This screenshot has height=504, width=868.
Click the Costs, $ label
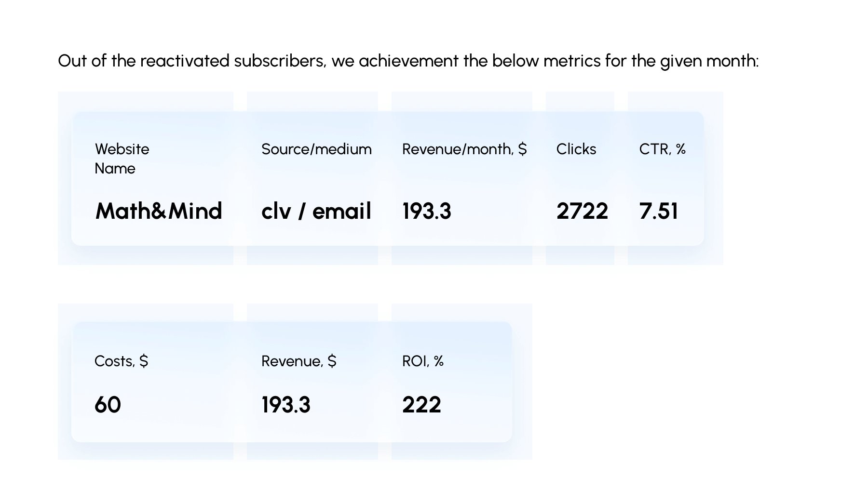click(122, 361)
